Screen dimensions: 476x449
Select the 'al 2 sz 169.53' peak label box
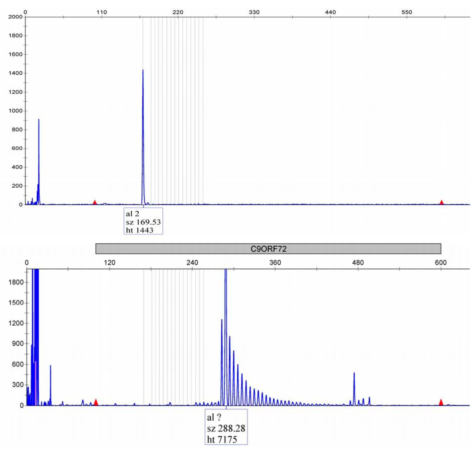pyautogui.click(x=143, y=221)
